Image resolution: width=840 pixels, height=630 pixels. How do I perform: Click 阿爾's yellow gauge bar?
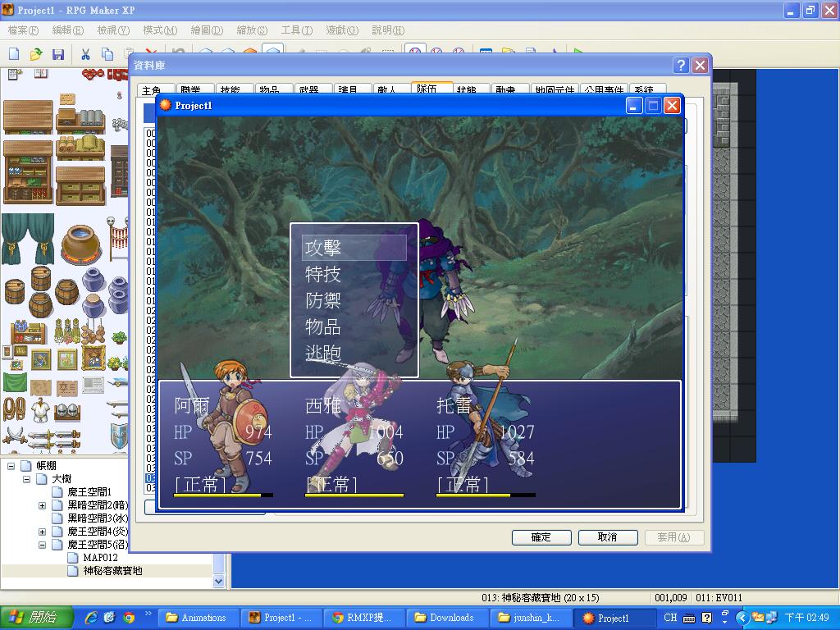(223, 495)
